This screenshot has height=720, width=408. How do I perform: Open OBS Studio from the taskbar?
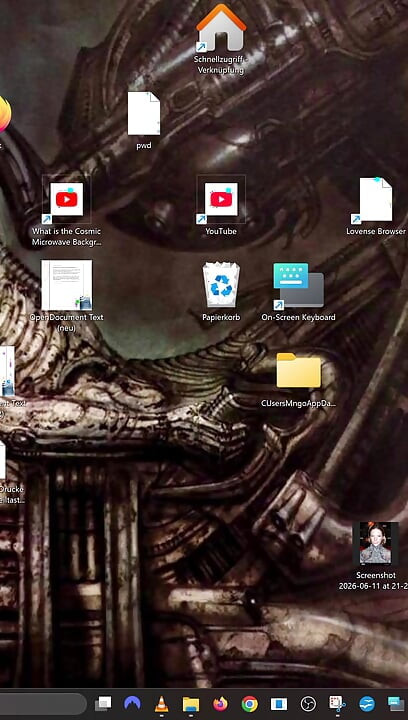308,703
